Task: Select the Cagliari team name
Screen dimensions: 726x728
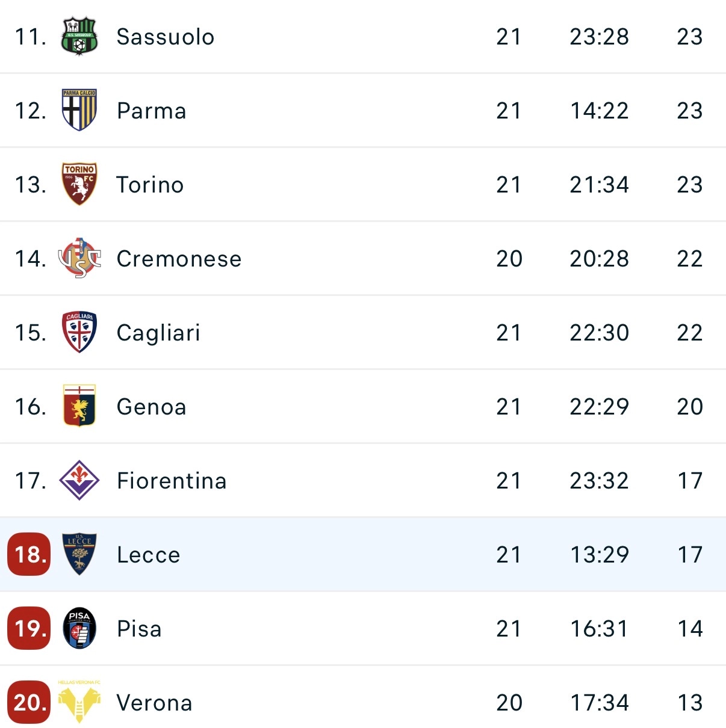Action: point(158,332)
